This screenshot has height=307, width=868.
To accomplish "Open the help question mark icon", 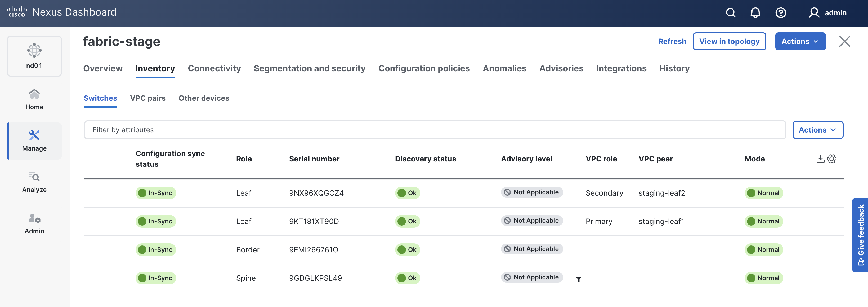I will click(x=780, y=13).
